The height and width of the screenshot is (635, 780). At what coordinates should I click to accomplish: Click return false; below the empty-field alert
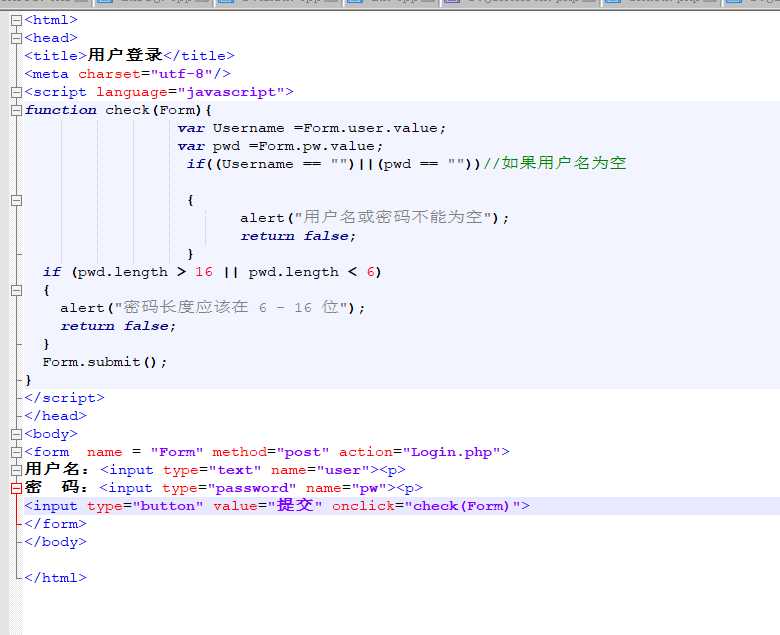298,236
